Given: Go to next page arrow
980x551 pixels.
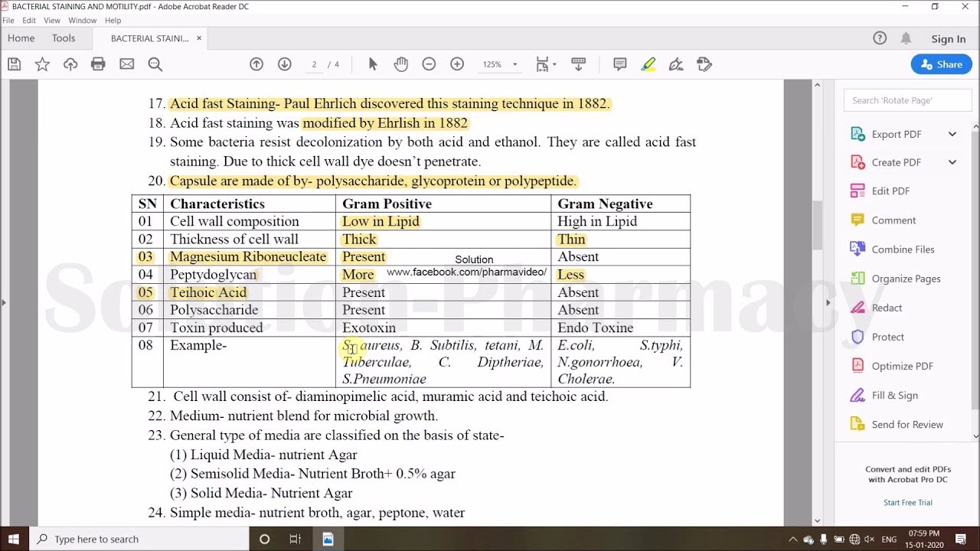Looking at the screenshot, I should pos(284,64).
